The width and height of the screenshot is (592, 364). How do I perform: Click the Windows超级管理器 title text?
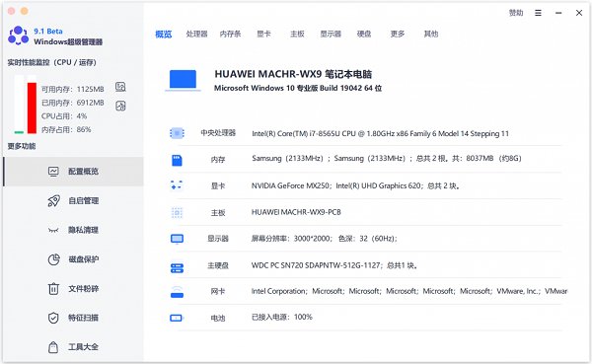point(68,41)
